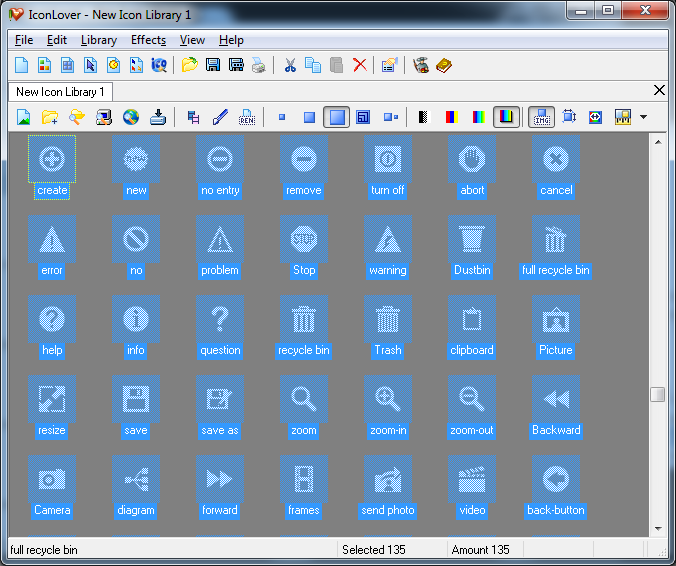This screenshot has width=676, height=566.
Task: Select the Stop sign icon thumbnail
Action: [304, 239]
